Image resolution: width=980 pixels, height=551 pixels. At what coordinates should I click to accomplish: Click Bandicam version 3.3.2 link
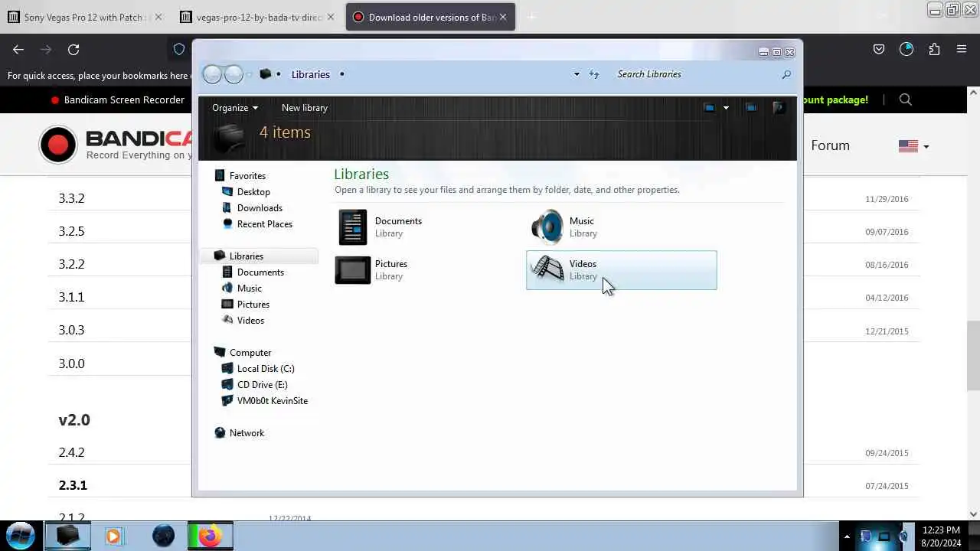[72, 198]
